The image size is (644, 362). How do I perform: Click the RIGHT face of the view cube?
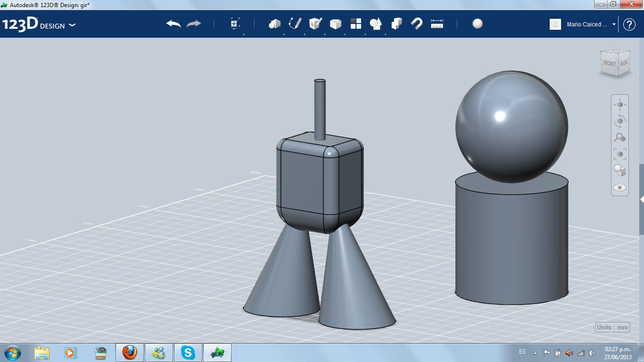(624, 62)
